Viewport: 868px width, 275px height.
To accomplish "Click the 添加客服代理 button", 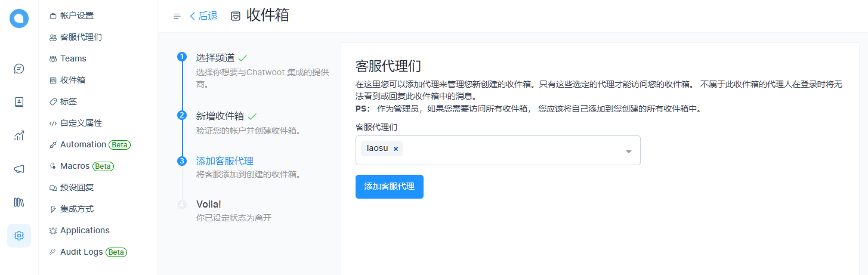I will 389,187.
